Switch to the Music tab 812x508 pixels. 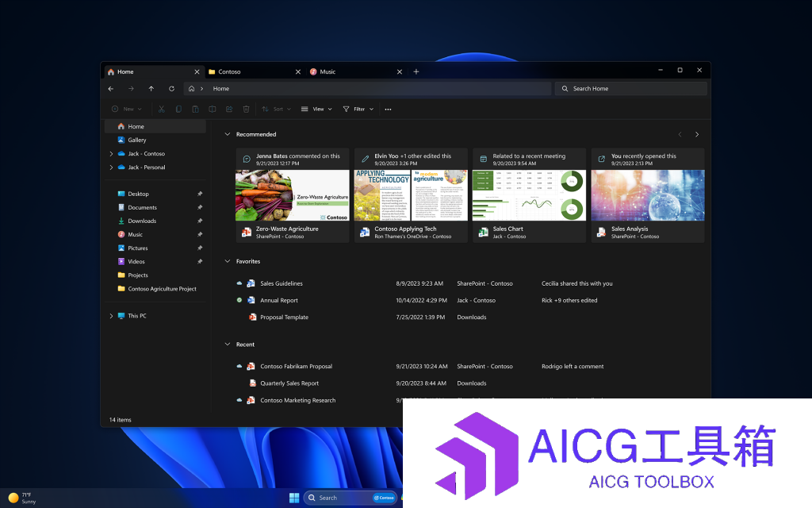pos(356,71)
